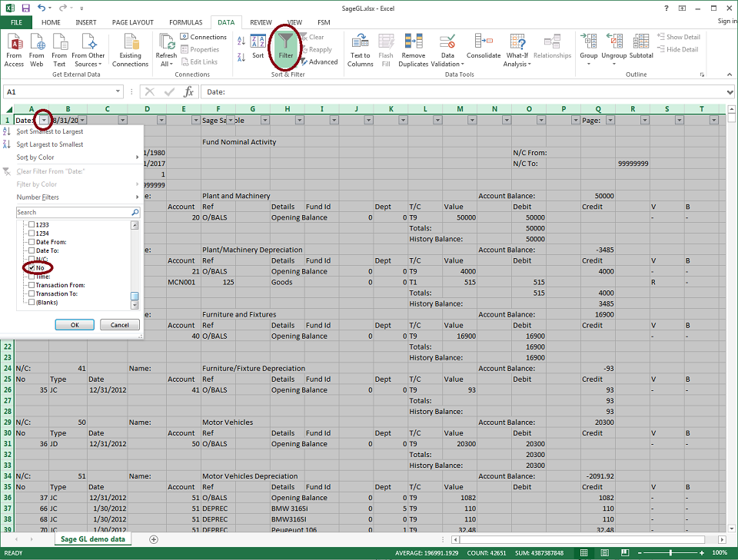738x560 pixels.
Task: Click the Undo arrow icon
Action: 42,8
